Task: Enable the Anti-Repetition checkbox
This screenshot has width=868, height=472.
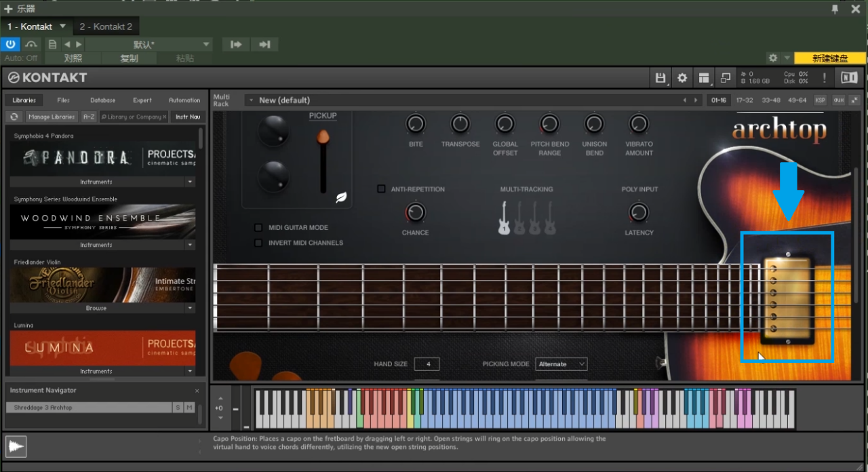Action: coord(381,189)
